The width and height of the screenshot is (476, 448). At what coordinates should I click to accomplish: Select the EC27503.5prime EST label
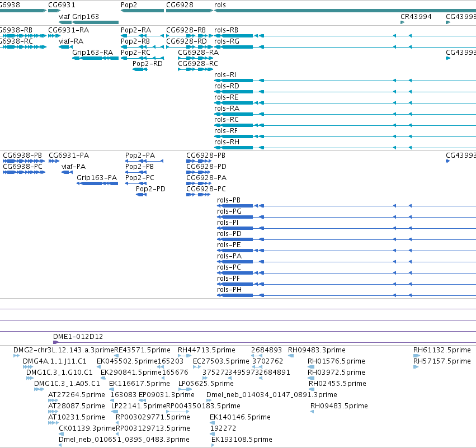tap(221, 361)
